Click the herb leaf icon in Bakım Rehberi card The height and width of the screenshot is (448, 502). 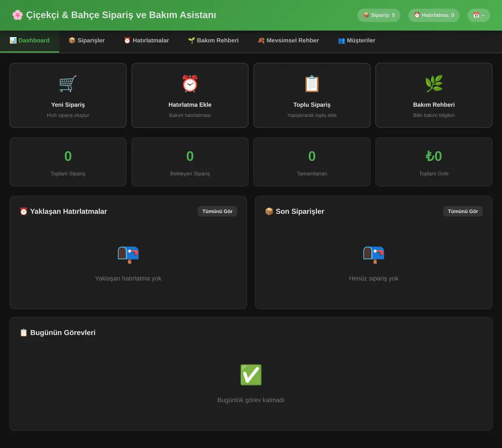pyautogui.click(x=434, y=84)
